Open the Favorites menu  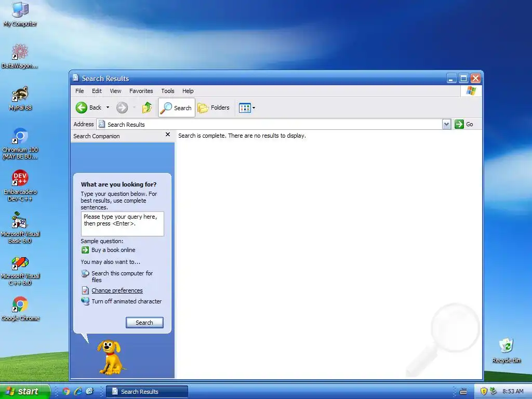(141, 91)
